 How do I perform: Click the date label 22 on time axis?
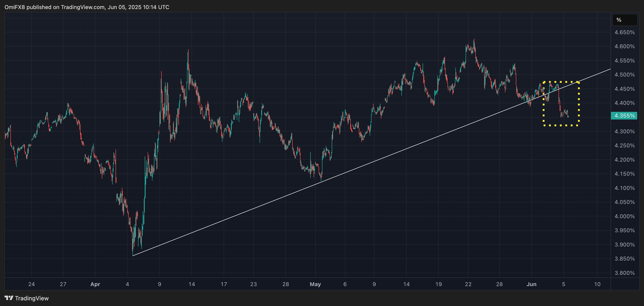[x=468, y=284]
